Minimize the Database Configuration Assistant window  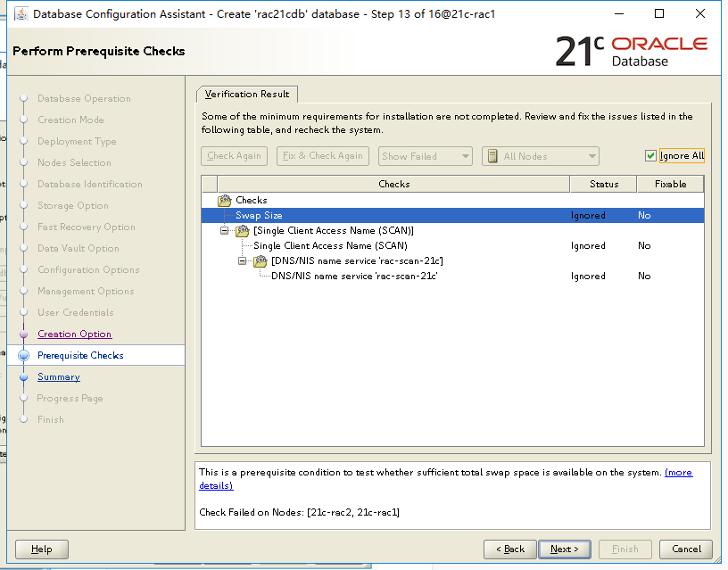point(619,14)
